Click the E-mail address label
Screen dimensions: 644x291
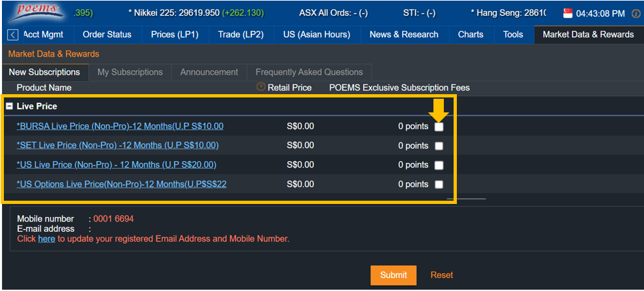(45, 229)
